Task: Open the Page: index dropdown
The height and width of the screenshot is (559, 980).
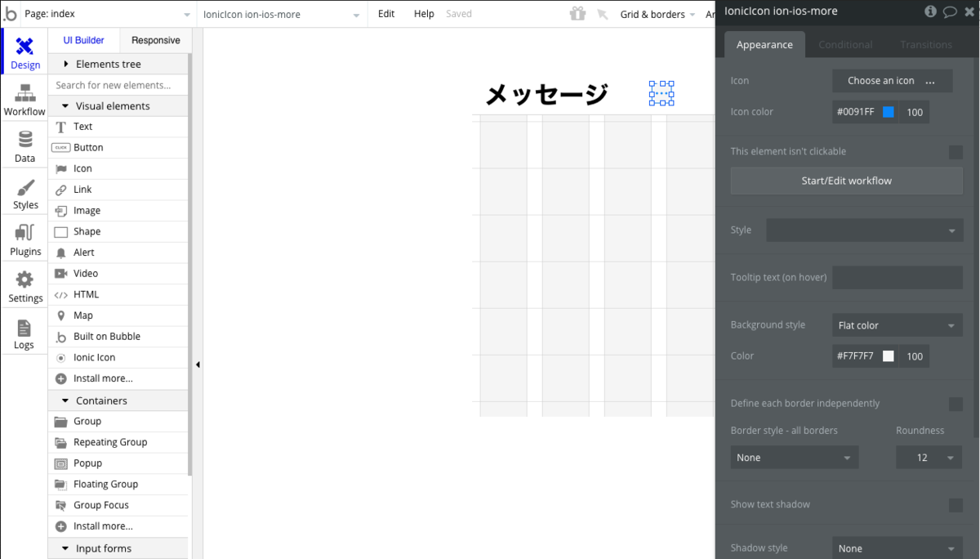Action: pos(109,14)
